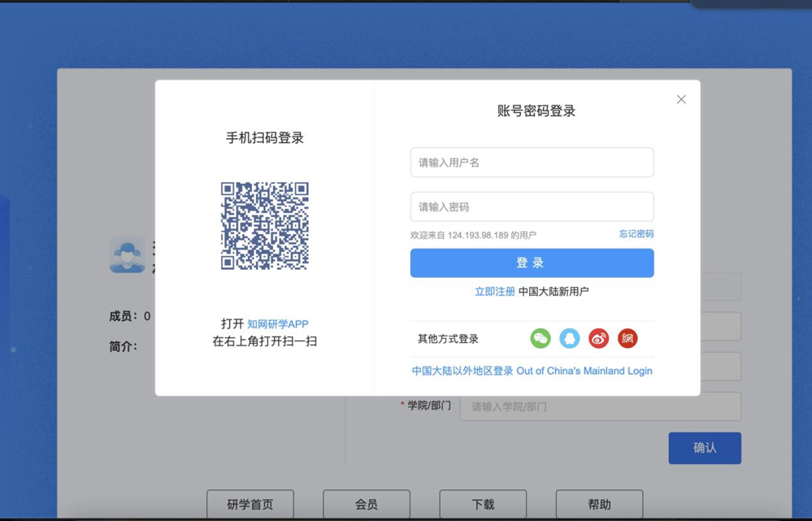Log in with the Weibo icon
The height and width of the screenshot is (521, 812).
[x=598, y=339]
